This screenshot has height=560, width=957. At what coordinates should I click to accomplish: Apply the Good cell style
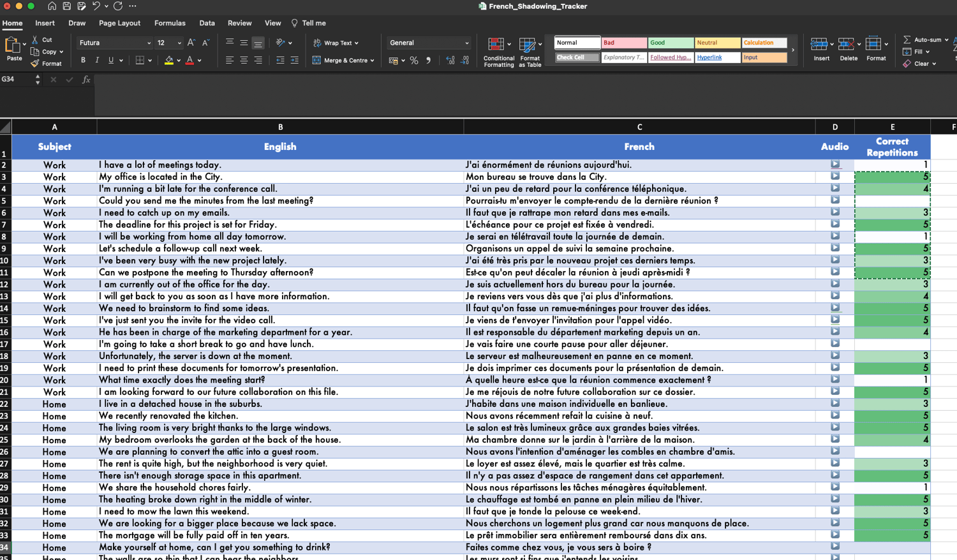pos(671,43)
